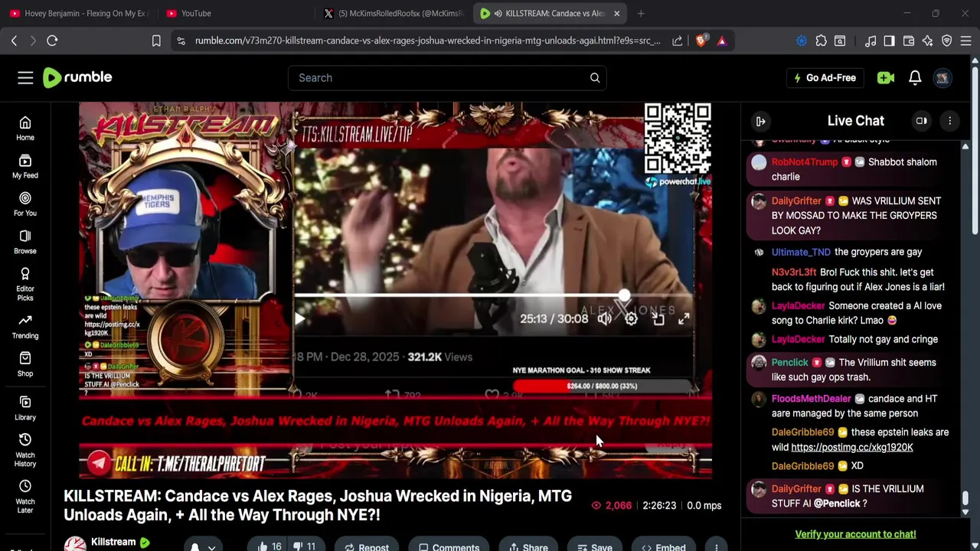Dislike the video thumbs down
Screen dimensions: 980x551
(x=304, y=546)
